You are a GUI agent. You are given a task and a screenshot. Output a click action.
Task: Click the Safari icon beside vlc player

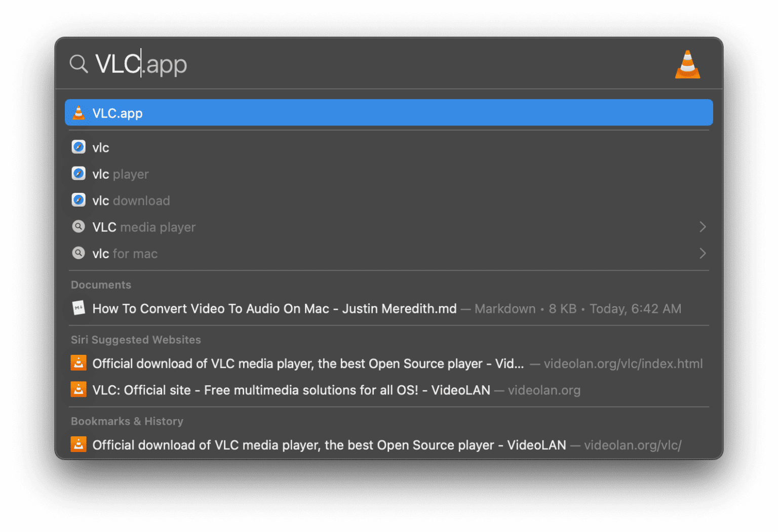click(79, 174)
